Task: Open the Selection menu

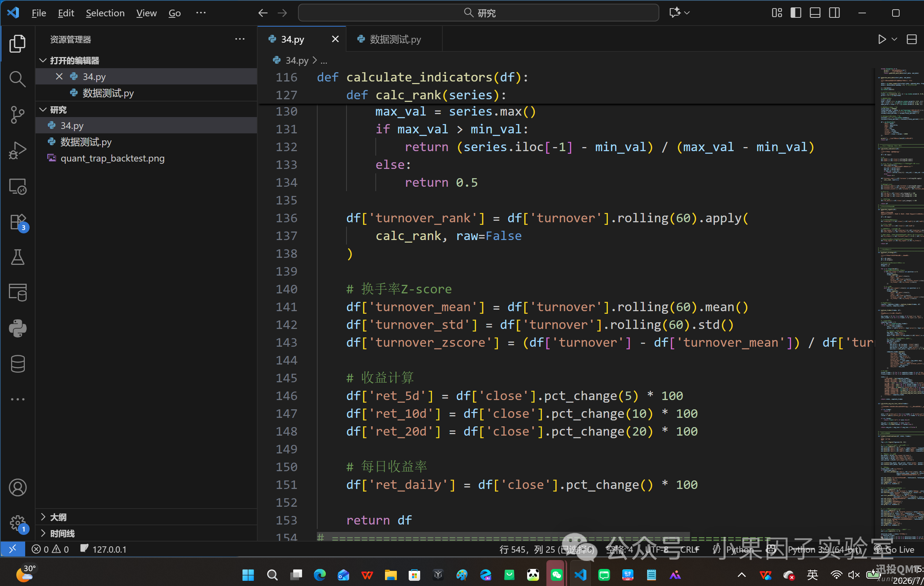Action: point(105,13)
